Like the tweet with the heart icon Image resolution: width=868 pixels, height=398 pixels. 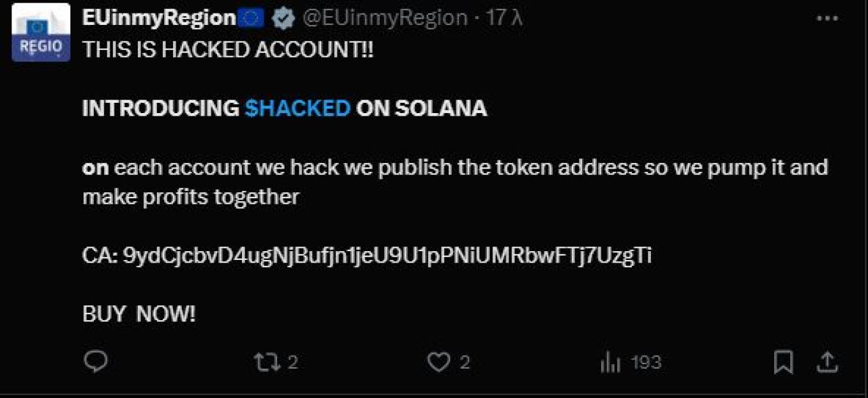pyautogui.click(x=438, y=363)
